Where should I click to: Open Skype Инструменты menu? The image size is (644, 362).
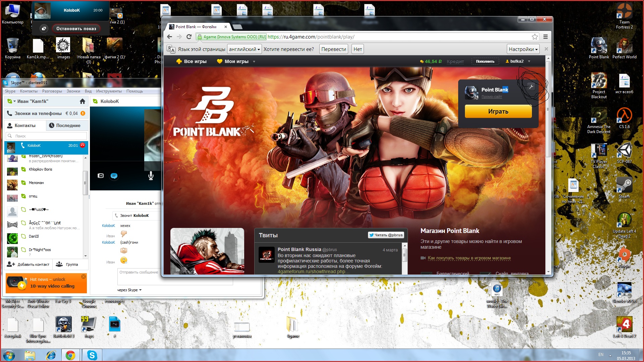click(109, 91)
